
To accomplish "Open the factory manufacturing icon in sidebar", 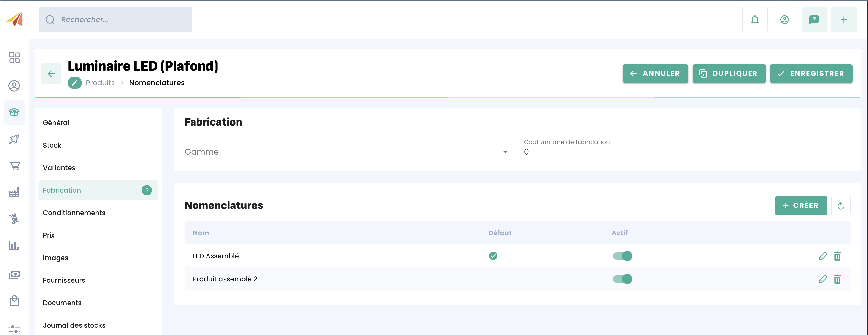I will pyautogui.click(x=14, y=193).
